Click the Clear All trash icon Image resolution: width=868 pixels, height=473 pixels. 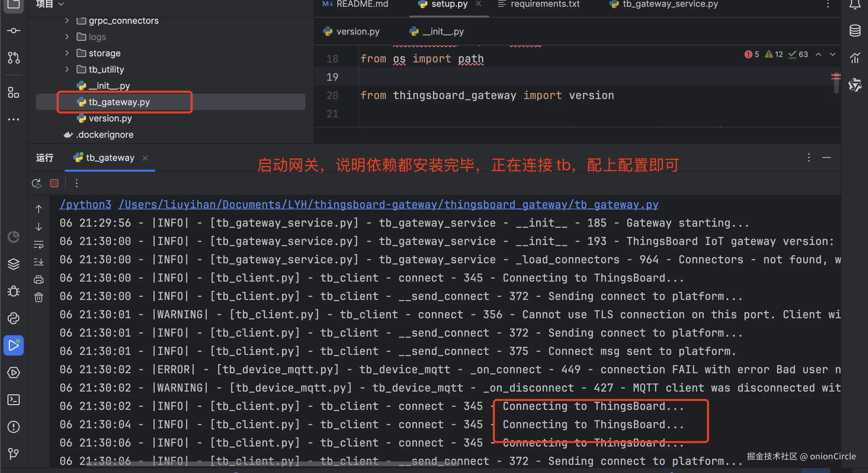point(39,297)
